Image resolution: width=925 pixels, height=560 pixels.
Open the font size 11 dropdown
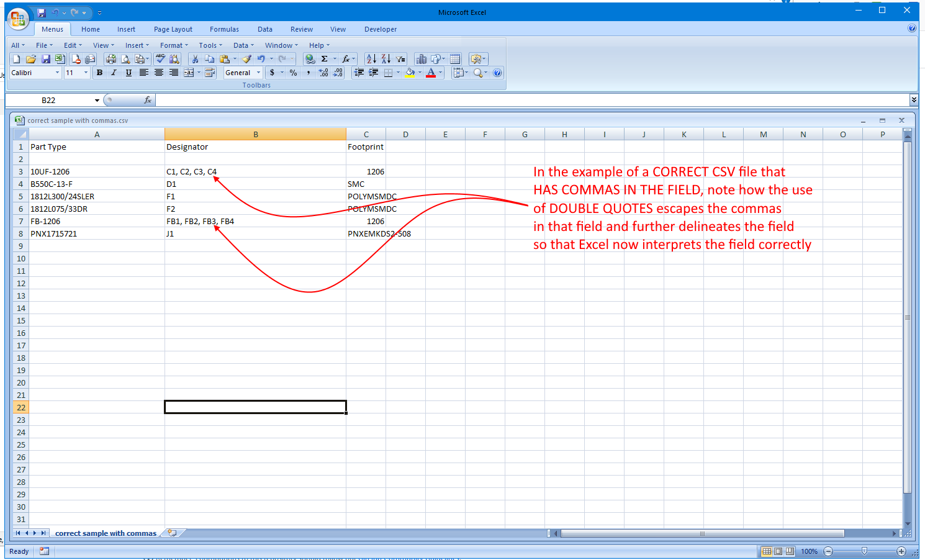(x=86, y=73)
